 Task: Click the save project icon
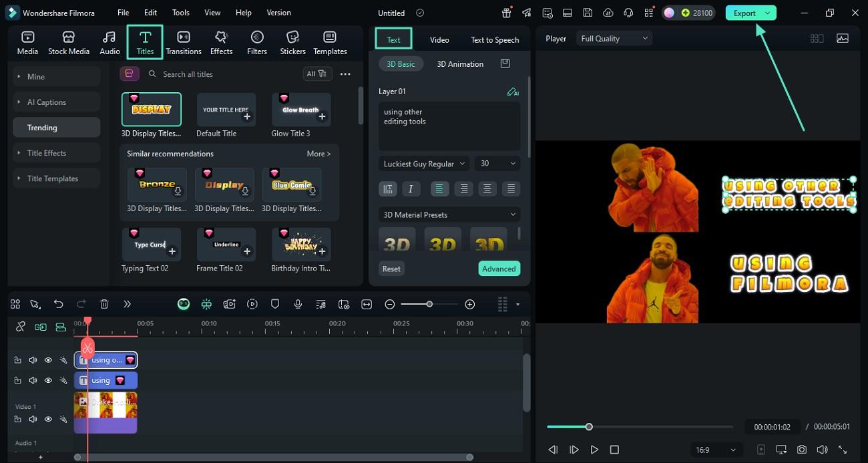coord(587,13)
